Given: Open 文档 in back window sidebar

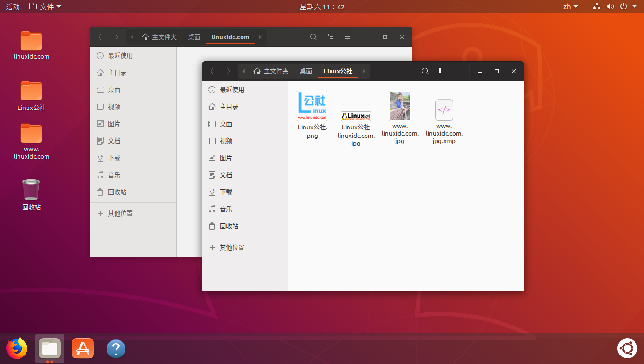Looking at the screenshot, I should coord(133,141).
